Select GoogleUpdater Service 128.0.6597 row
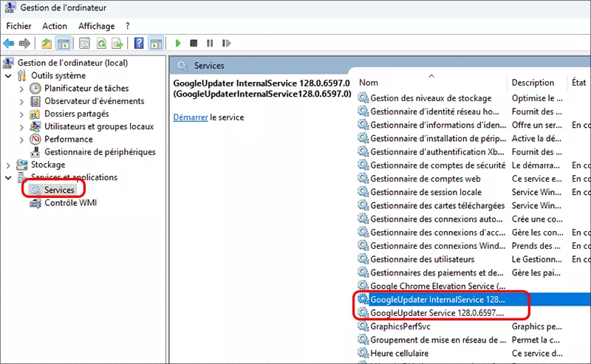591x364 pixels. point(437,313)
